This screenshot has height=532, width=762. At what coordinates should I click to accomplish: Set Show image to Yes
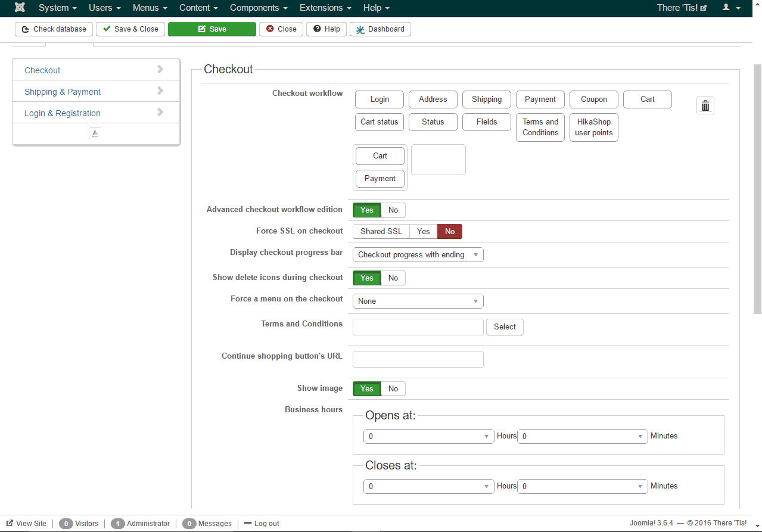tap(367, 388)
